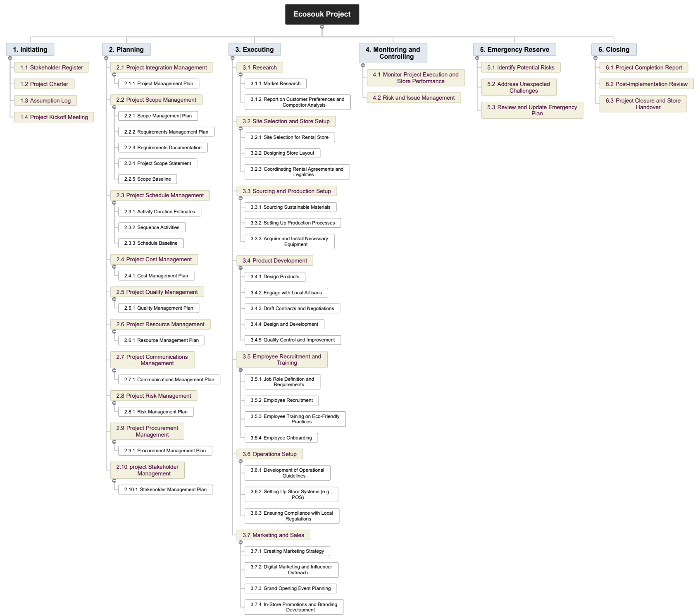
Task: Select the 2.2.5 Scope Baseline node
Action: pyautogui.click(x=148, y=179)
